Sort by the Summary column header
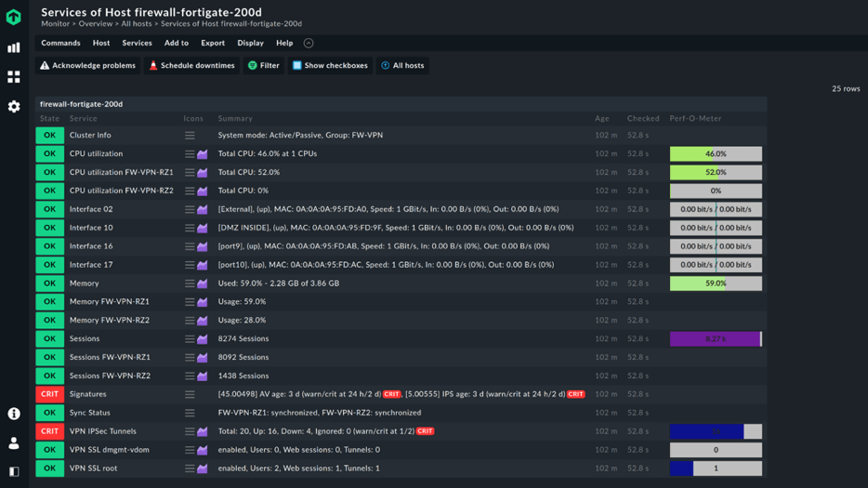The height and width of the screenshot is (488, 868). tap(235, 119)
